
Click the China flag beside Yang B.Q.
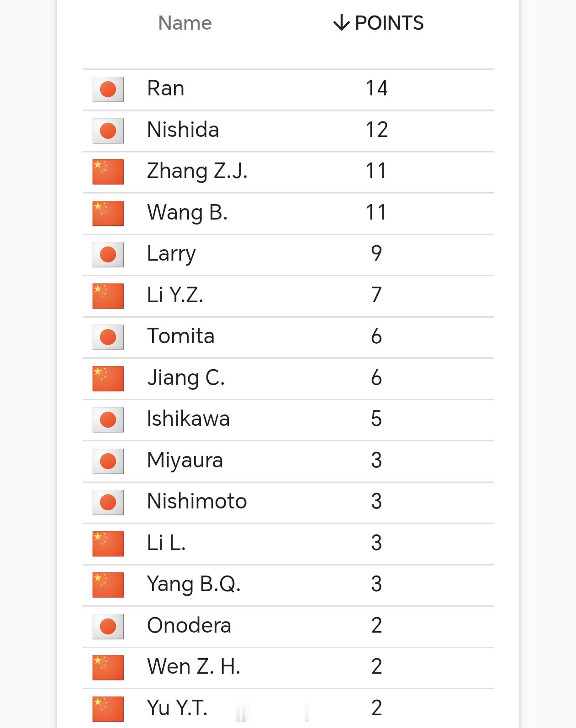pos(108,585)
